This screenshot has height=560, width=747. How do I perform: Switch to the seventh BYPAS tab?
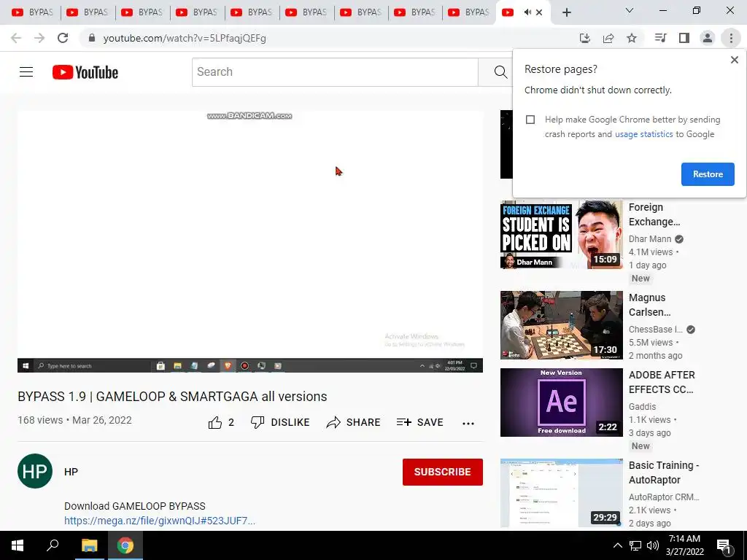point(360,12)
